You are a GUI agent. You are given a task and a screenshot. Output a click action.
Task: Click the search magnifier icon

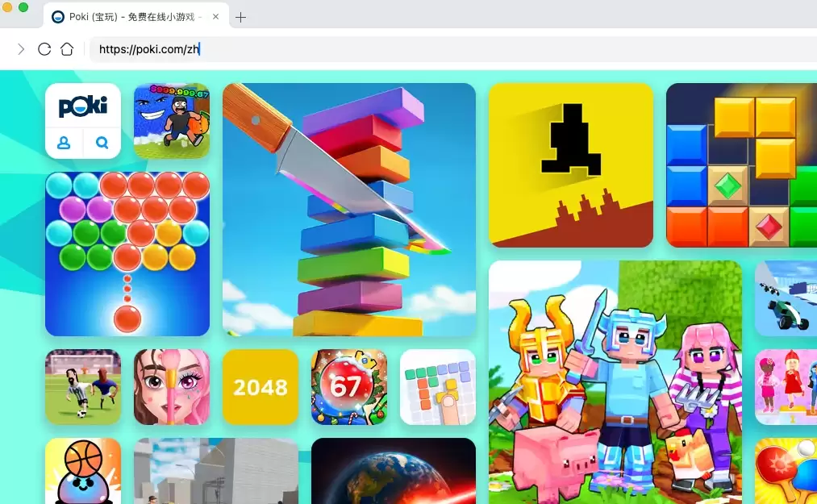(x=102, y=143)
